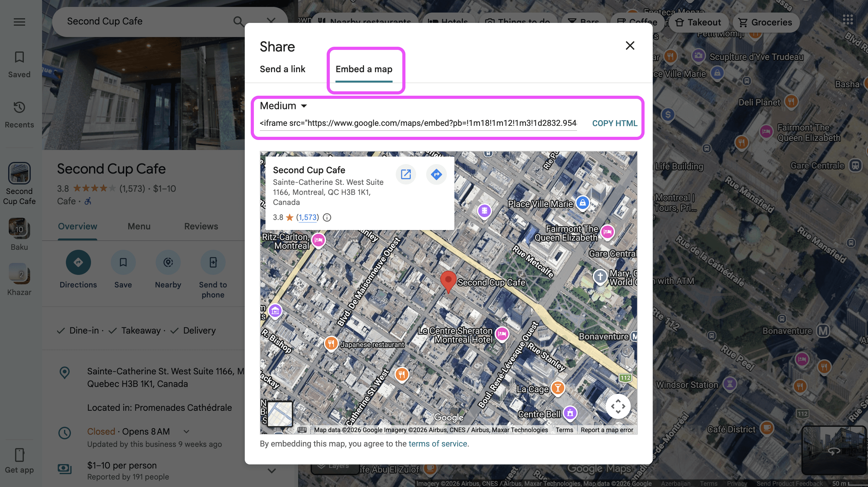Expand the price per person details
This screenshot has width=868, height=487.
(272, 470)
